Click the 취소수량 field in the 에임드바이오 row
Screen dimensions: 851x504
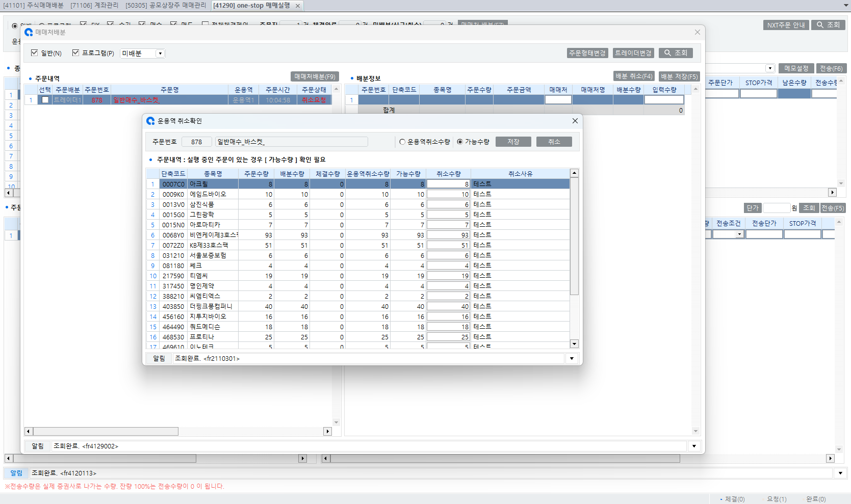point(448,194)
